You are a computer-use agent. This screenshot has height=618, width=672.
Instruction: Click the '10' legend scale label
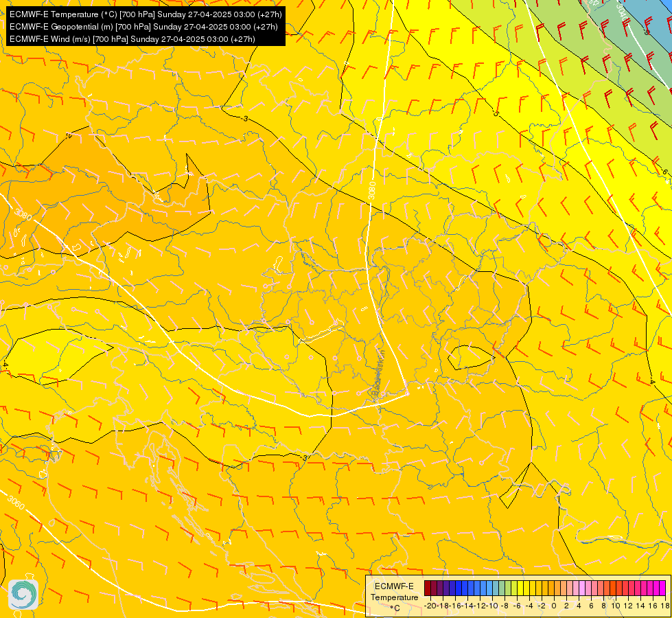616,606
